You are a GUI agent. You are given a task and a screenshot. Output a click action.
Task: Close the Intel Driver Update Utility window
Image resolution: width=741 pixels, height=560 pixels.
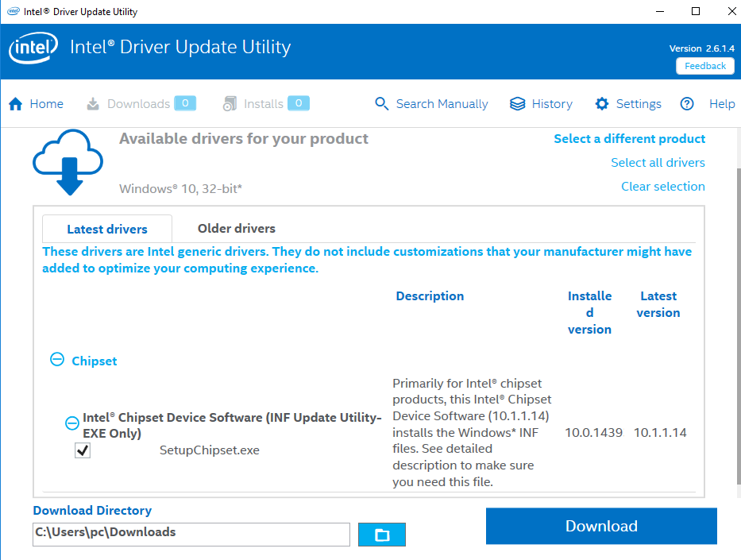click(731, 11)
